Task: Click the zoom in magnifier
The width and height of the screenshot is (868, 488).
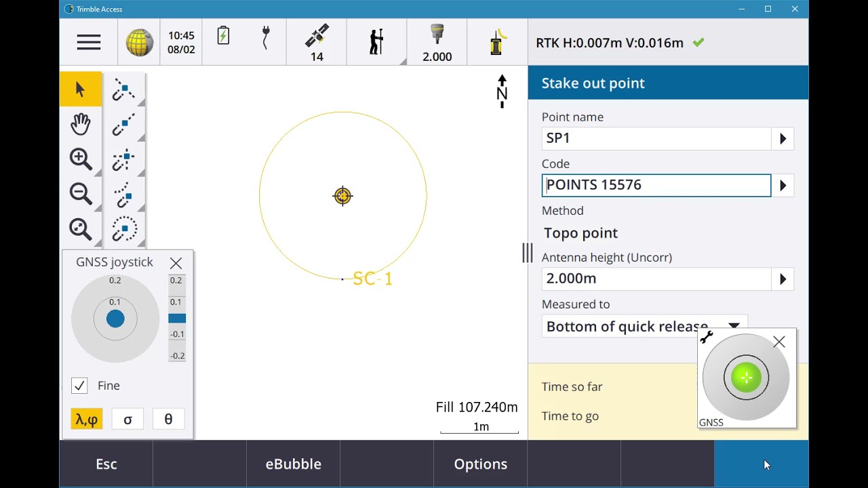Action: [x=81, y=159]
